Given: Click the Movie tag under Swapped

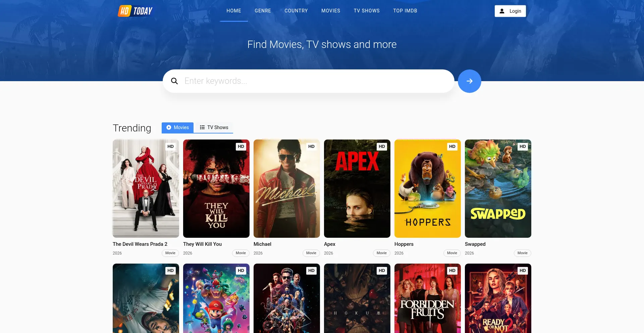Looking at the screenshot, I should (523, 253).
